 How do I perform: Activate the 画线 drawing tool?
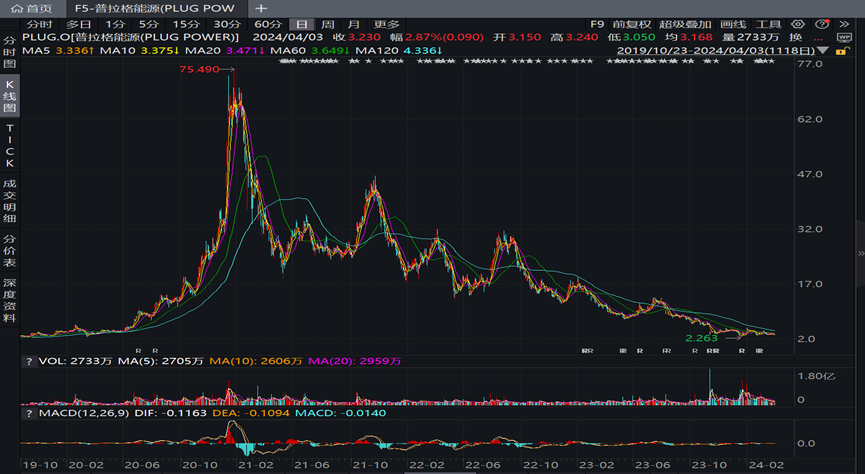[733, 24]
